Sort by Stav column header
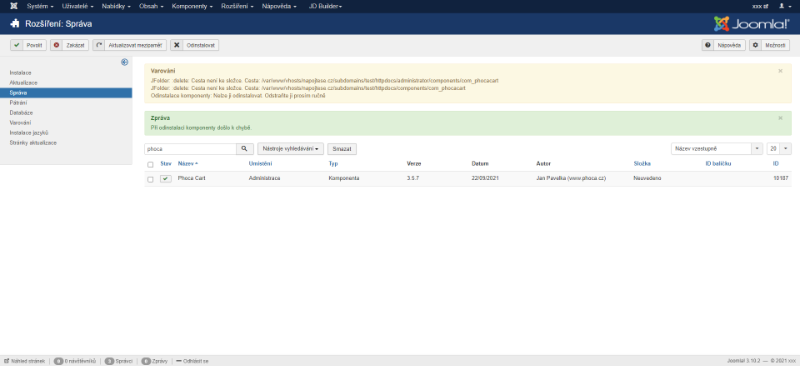The image size is (800, 366). tap(166, 164)
